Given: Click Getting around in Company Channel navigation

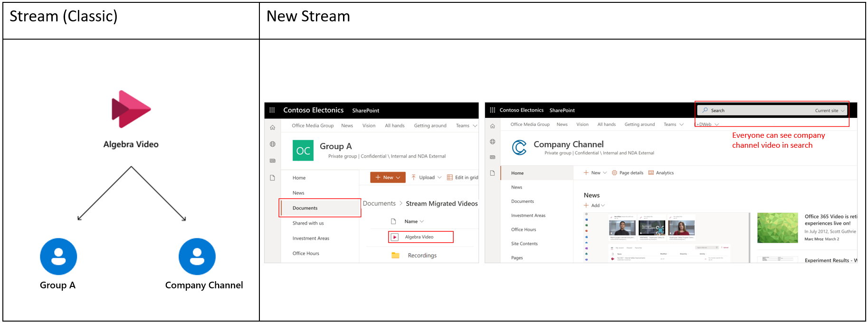Looking at the screenshot, I should tap(639, 124).
